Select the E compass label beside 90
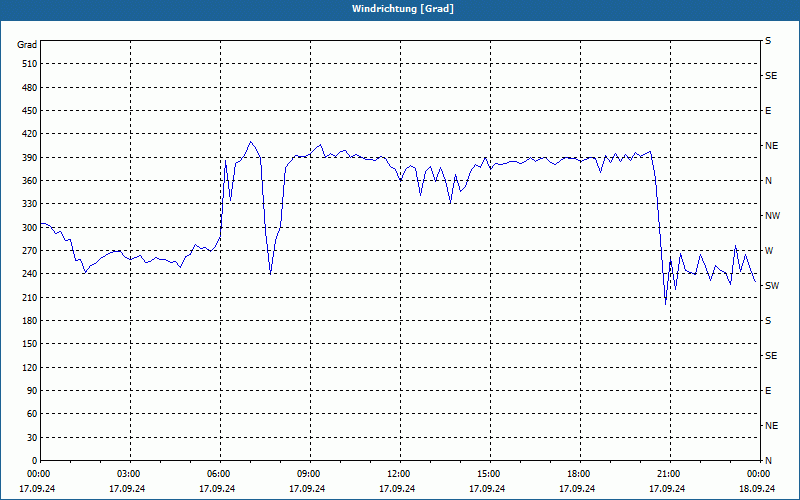The image size is (800, 500). pyautogui.click(x=768, y=391)
